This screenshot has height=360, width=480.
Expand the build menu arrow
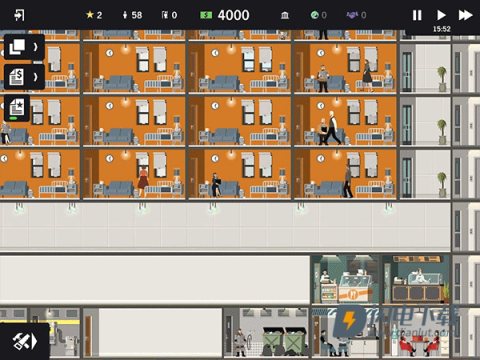coord(34,341)
